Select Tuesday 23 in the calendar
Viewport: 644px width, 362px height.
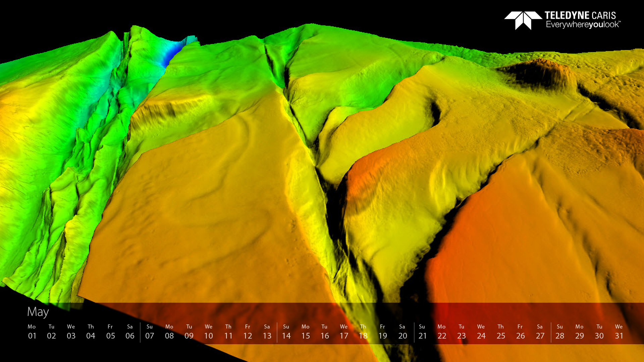pyautogui.click(x=462, y=331)
